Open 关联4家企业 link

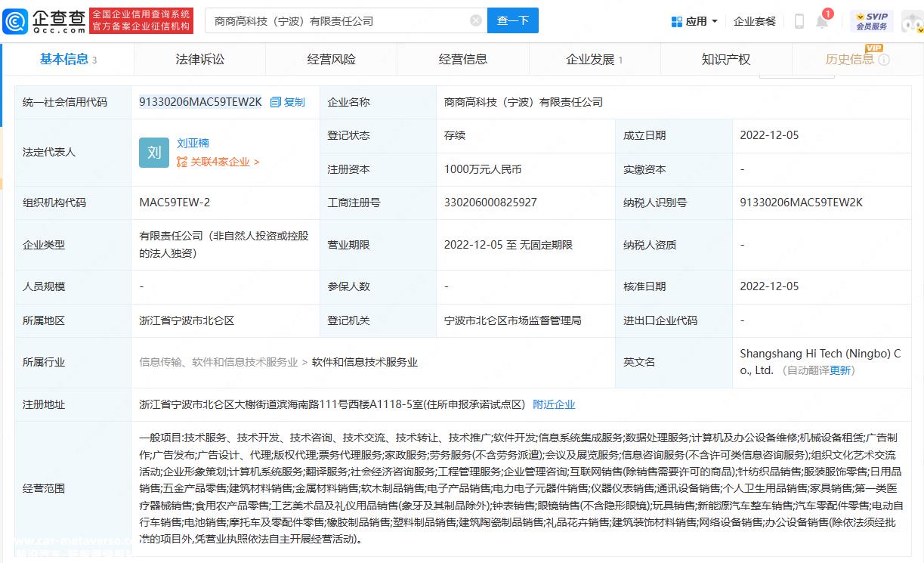[224, 162]
